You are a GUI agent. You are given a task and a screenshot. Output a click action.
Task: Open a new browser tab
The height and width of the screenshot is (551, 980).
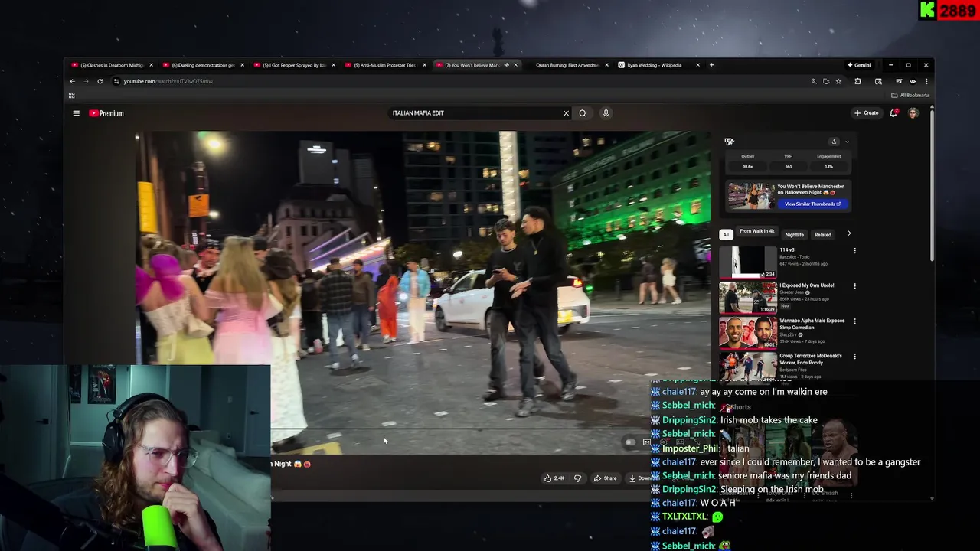711,65
